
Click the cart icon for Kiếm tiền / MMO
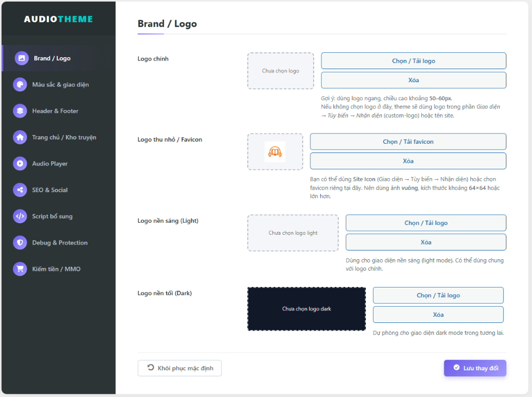click(20, 269)
